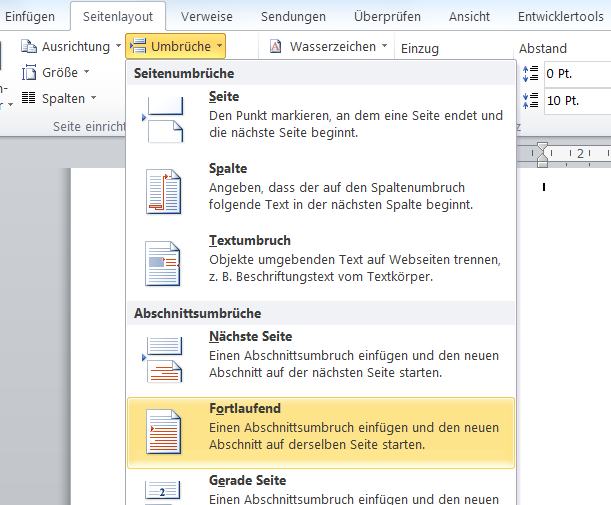611x505 pixels.
Task: Click the 10 Pt. spacing after field
Action: pos(577,101)
